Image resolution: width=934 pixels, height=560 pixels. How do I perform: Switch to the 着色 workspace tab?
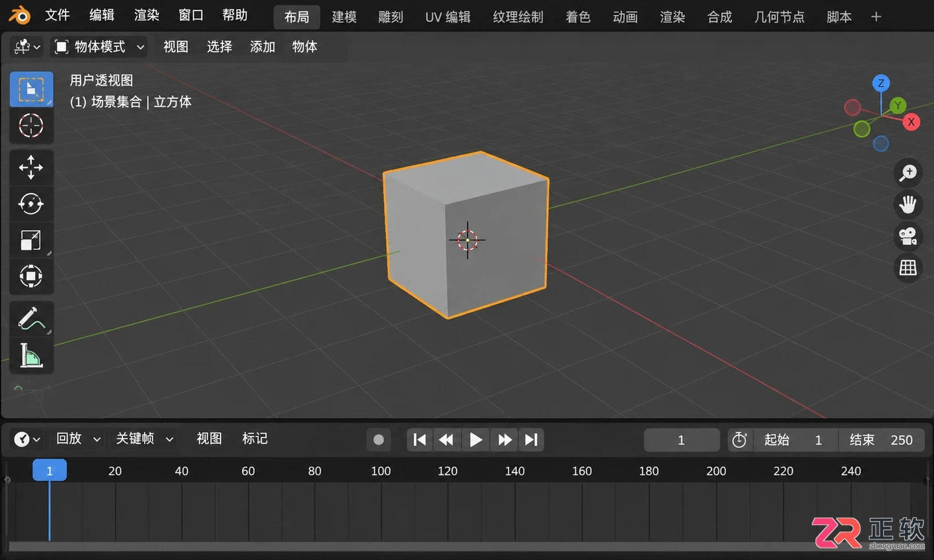pos(578,17)
